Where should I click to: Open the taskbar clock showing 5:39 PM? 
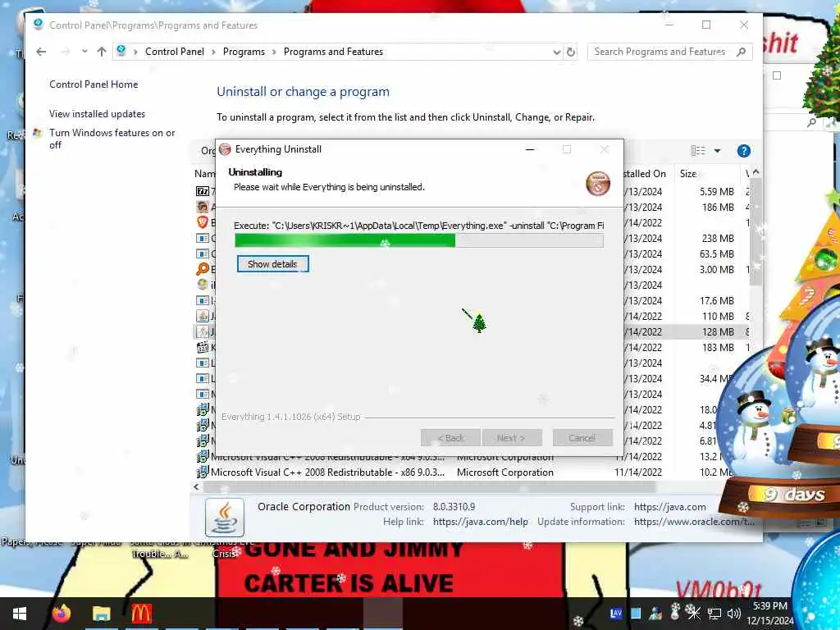pyautogui.click(x=769, y=614)
